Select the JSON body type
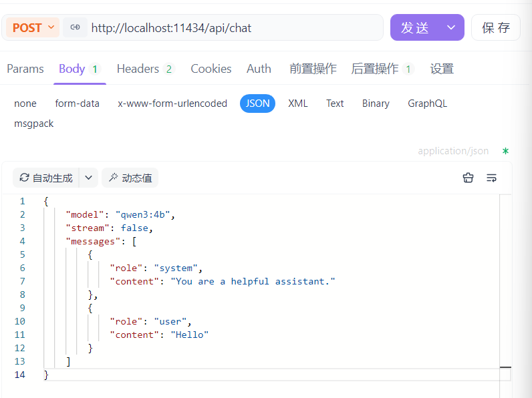 tap(257, 104)
